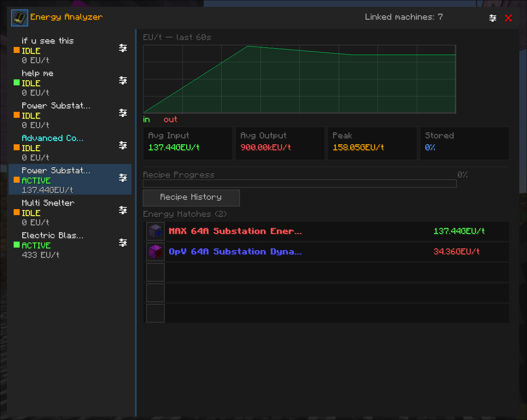The width and height of the screenshot is (527, 420).
Task: Click Peak 158.05GEU/t card
Action: 372,143
